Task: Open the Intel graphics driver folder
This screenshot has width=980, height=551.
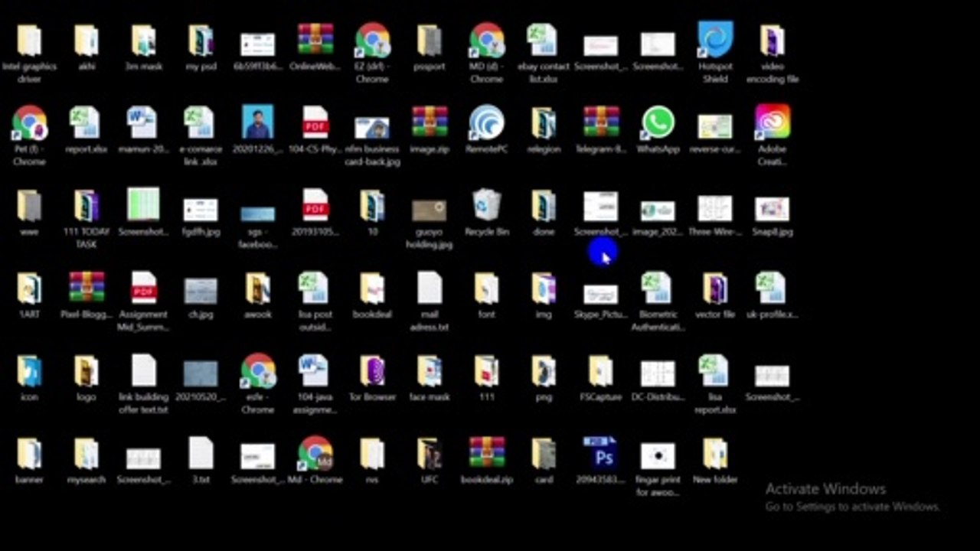Action: (29, 41)
